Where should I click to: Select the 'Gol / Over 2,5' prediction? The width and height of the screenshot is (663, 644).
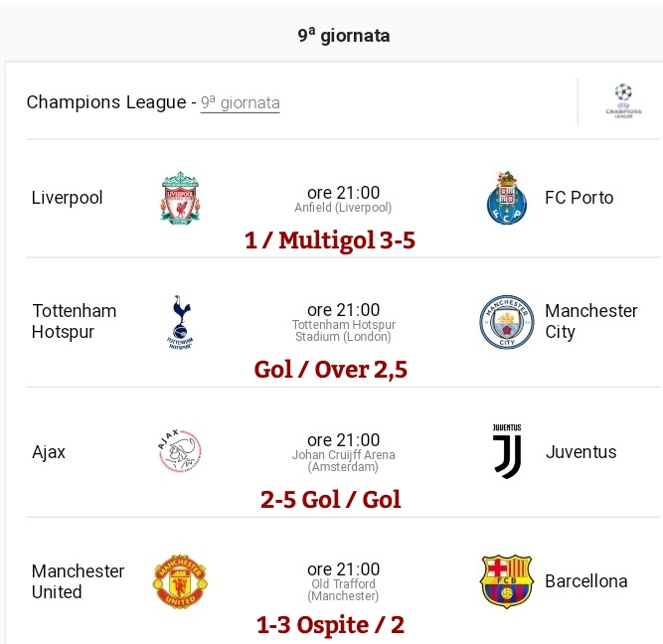[x=331, y=370]
